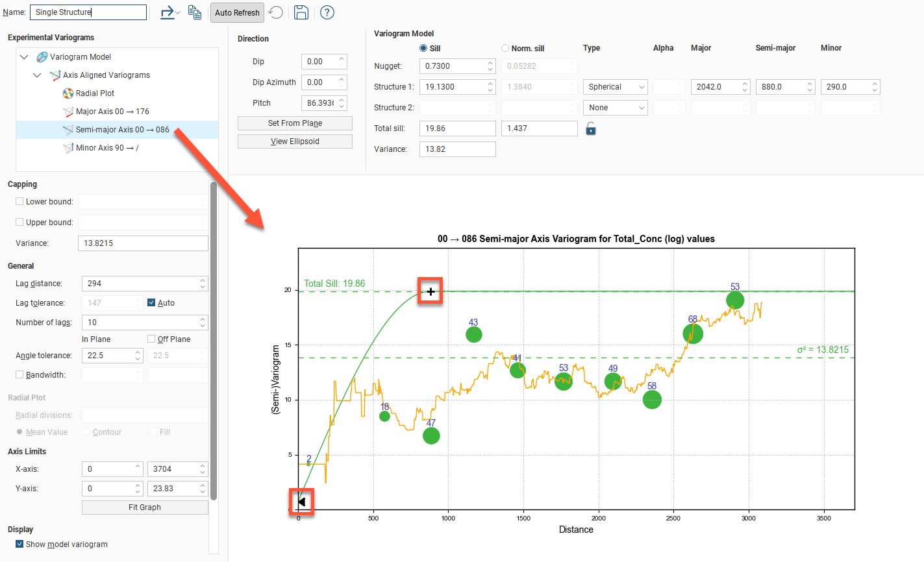924x562 pixels.
Task: Click the Set From Plane button
Action: pyautogui.click(x=295, y=123)
